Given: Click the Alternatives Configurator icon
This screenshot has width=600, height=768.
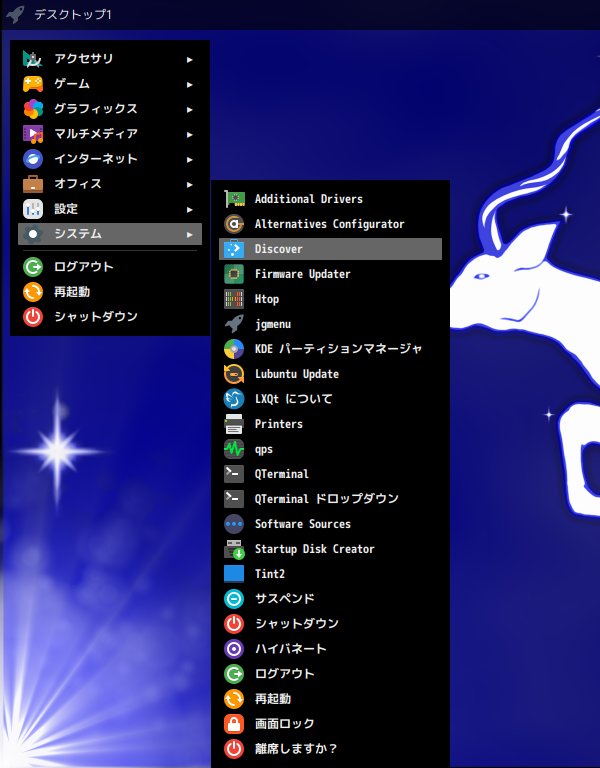Looking at the screenshot, I should [x=234, y=224].
